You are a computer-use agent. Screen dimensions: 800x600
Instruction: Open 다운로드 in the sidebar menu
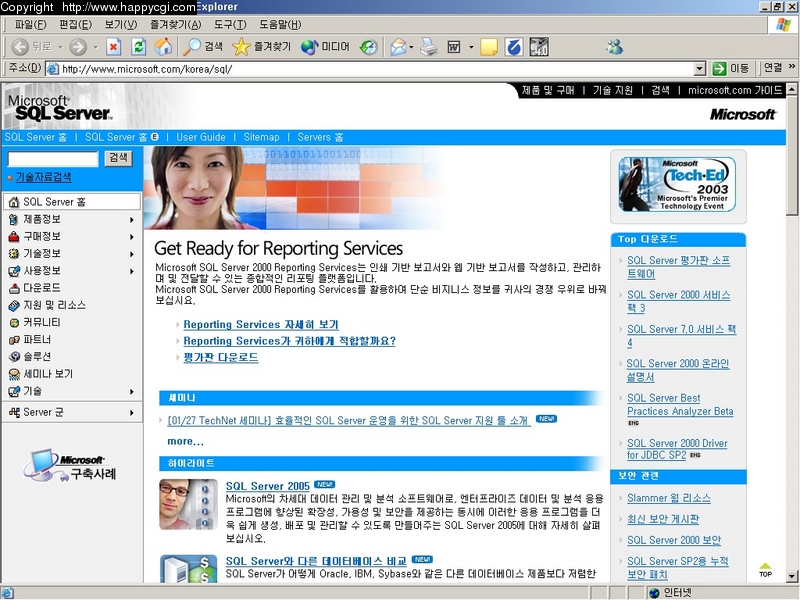(x=42, y=288)
